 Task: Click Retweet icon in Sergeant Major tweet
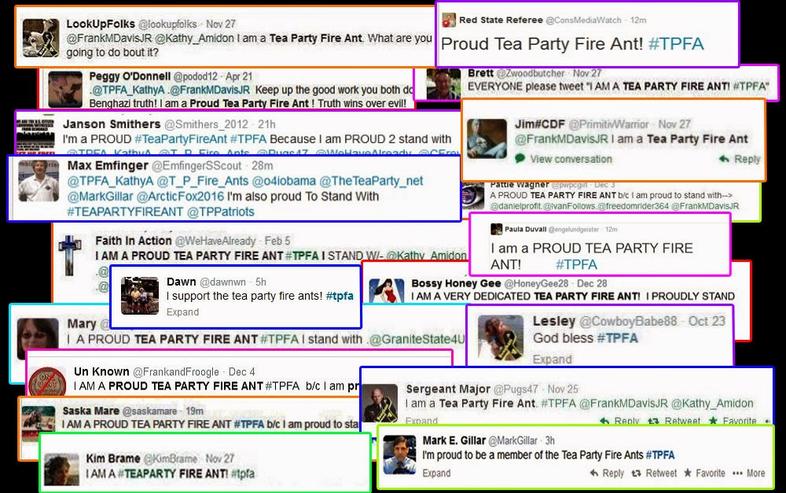coord(653,421)
